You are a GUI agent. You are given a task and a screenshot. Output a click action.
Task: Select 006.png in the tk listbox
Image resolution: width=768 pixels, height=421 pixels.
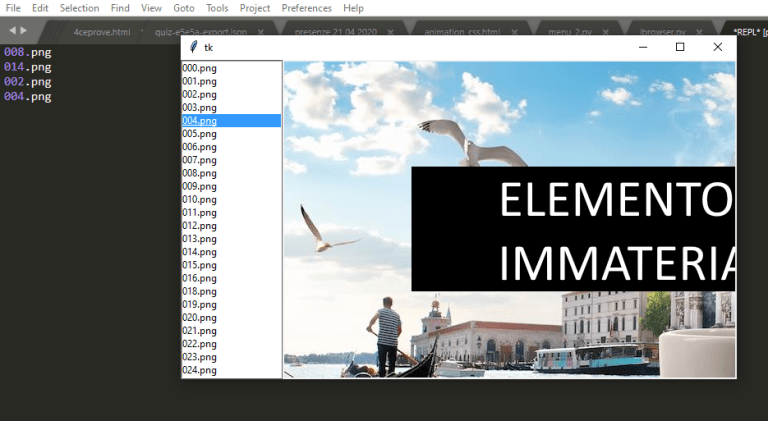[231, 147]
